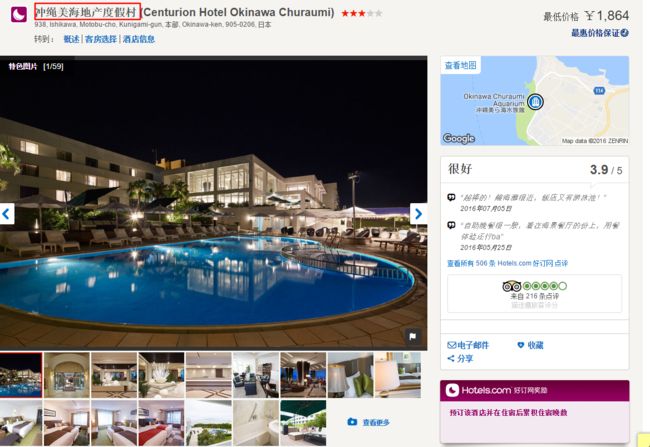The image size is (650, 447).
Task: Jump to the 概述 overview section
Action: point(71,39)
